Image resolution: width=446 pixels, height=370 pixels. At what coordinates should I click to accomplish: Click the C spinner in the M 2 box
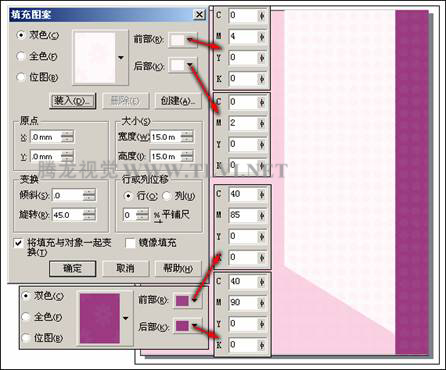pyautogui.click(x=262, y=102)
